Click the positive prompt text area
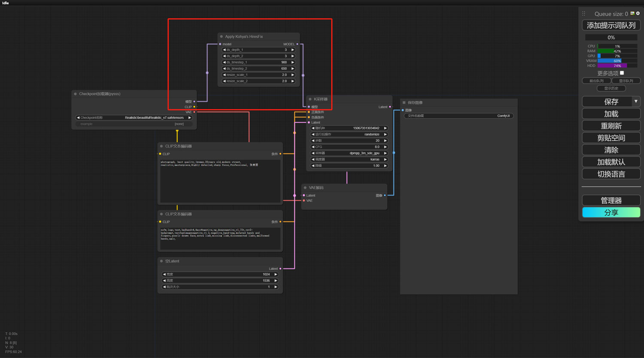This screenshot has width=644, height=358. (220, 181)
